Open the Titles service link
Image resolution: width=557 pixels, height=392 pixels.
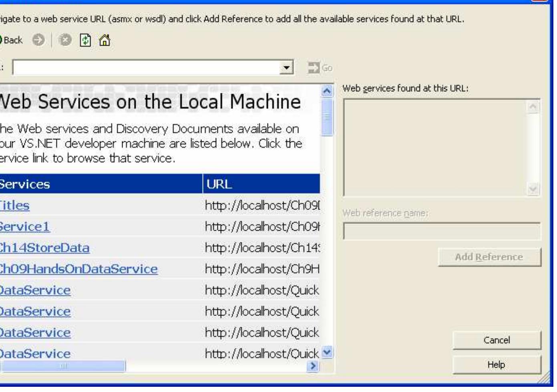(x=14, y=205)
